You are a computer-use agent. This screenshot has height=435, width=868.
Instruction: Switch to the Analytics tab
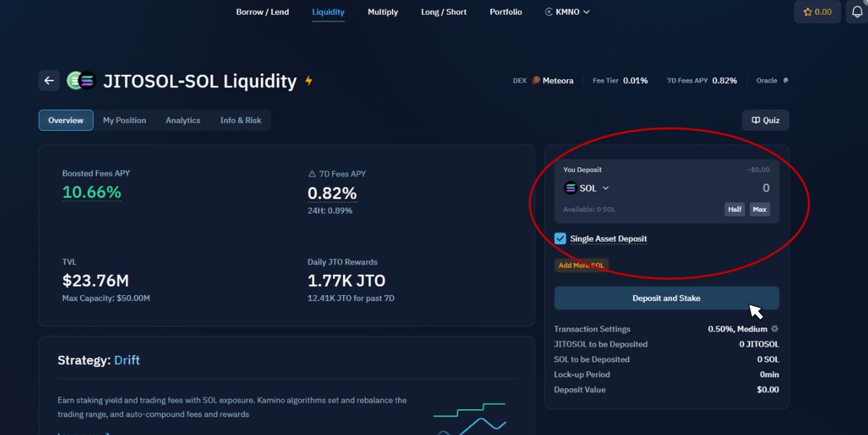(x=183, y=120)
